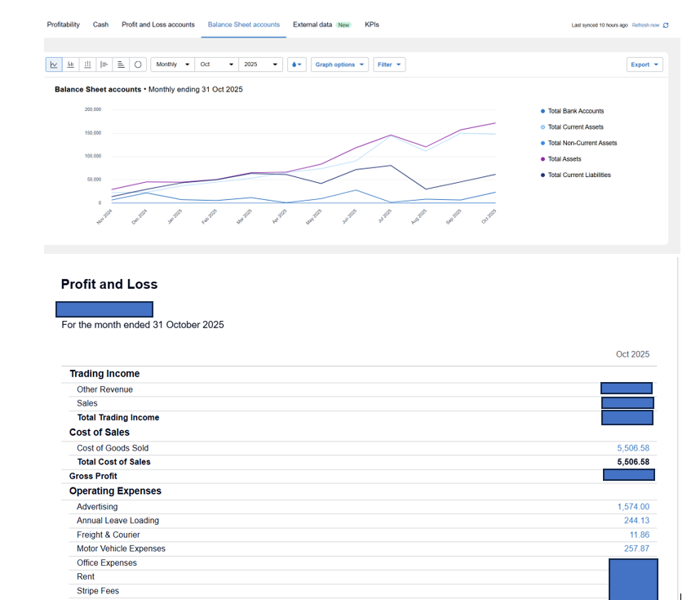Viewport: 700px width, 600px height.
Task: Toggle Total Bank Accounts legend series
Action: [575, 111]
